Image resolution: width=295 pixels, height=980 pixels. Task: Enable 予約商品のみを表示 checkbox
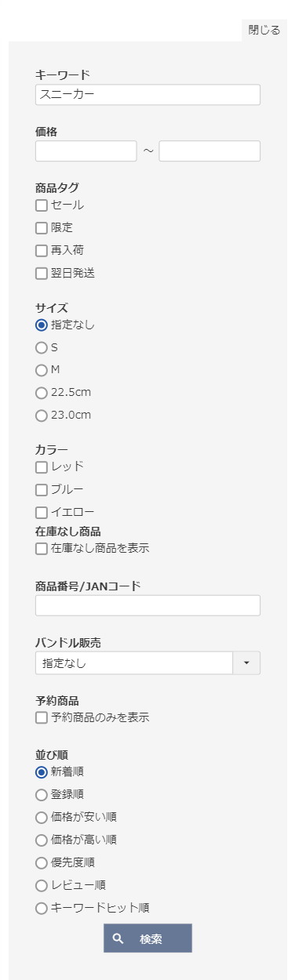[x=42, y=717]
